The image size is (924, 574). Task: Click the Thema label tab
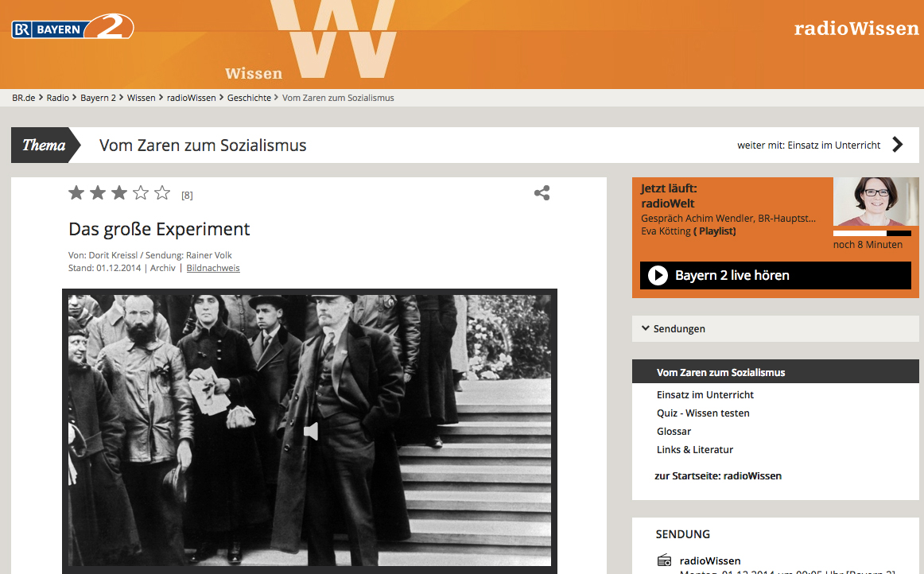45,145
